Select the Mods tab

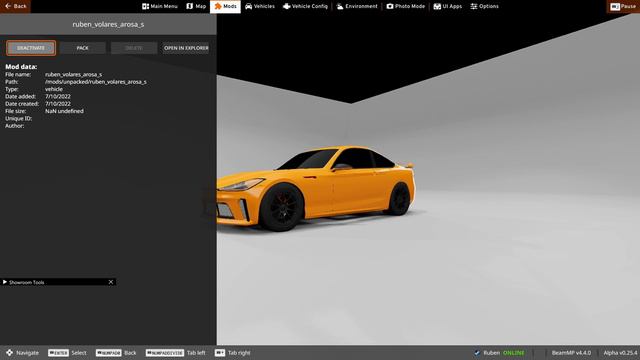225,6
